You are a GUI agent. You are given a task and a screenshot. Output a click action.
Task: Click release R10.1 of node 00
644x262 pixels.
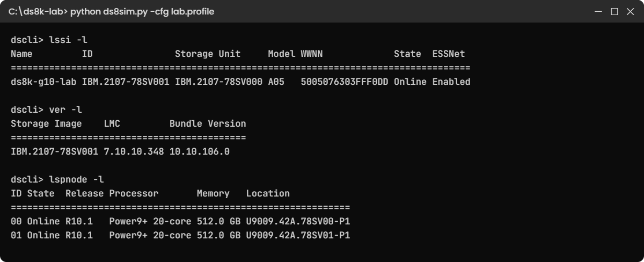tap(79, 221)
